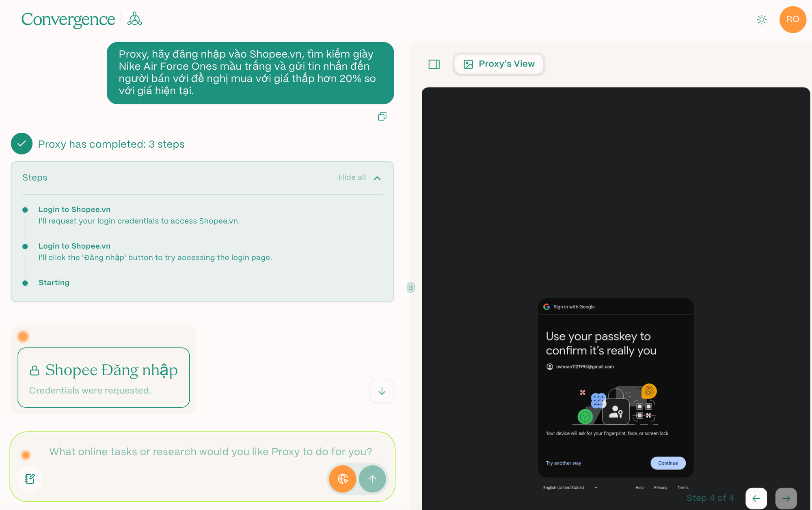Select the Starting step item

[x=54, y=282]
